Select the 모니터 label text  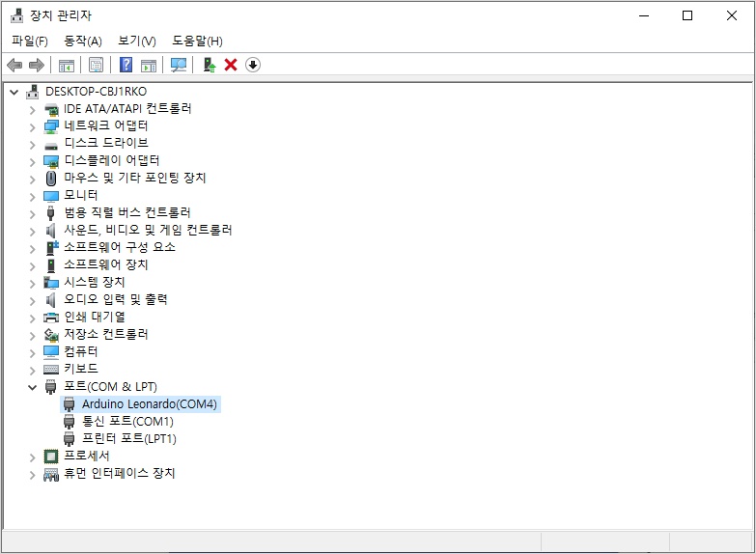pos(81,195)
